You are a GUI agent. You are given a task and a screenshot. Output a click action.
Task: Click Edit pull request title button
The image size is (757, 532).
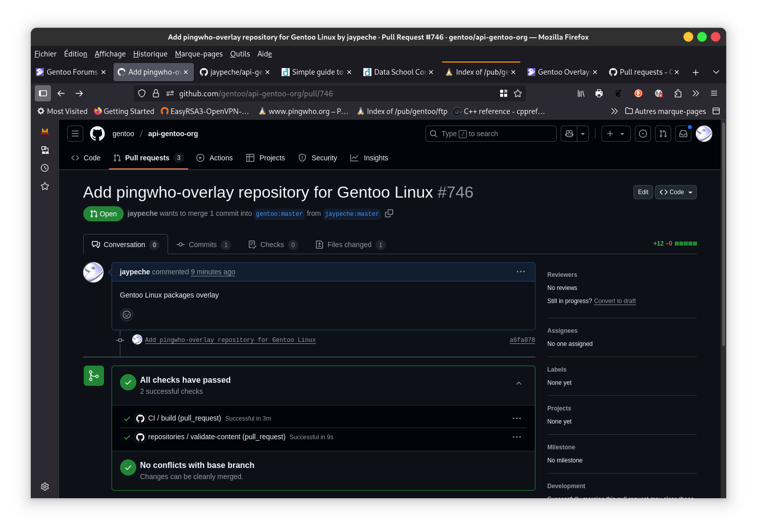(x=643, y=192)
